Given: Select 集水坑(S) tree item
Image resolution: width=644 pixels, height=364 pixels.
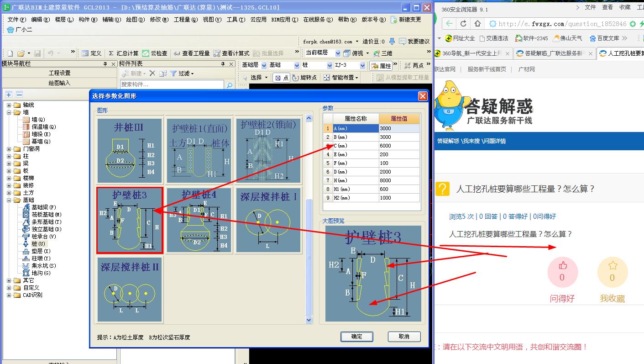Looking at the screenshot, I should click(40, 266).
